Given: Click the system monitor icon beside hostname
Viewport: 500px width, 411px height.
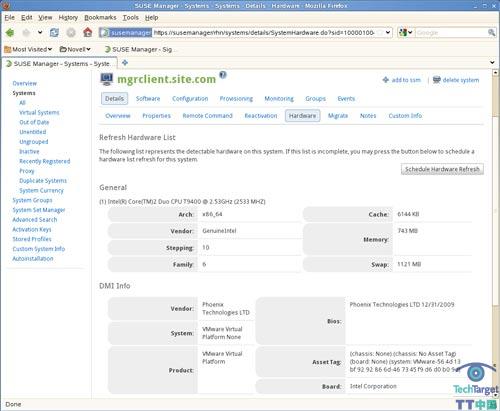Looking at the screenshot, I should pyautogui.click(x=107, y=79).
